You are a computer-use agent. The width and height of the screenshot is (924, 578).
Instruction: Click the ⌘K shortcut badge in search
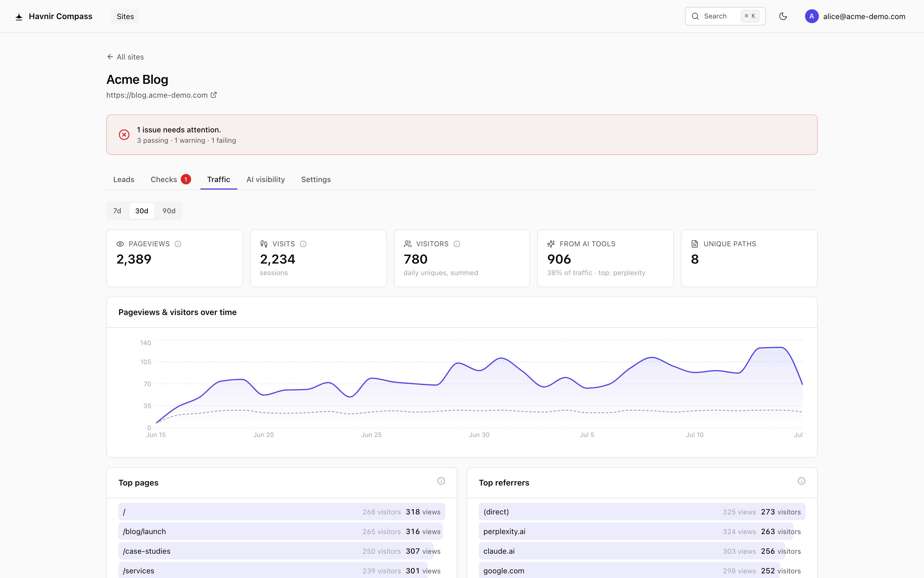[750, 16]
